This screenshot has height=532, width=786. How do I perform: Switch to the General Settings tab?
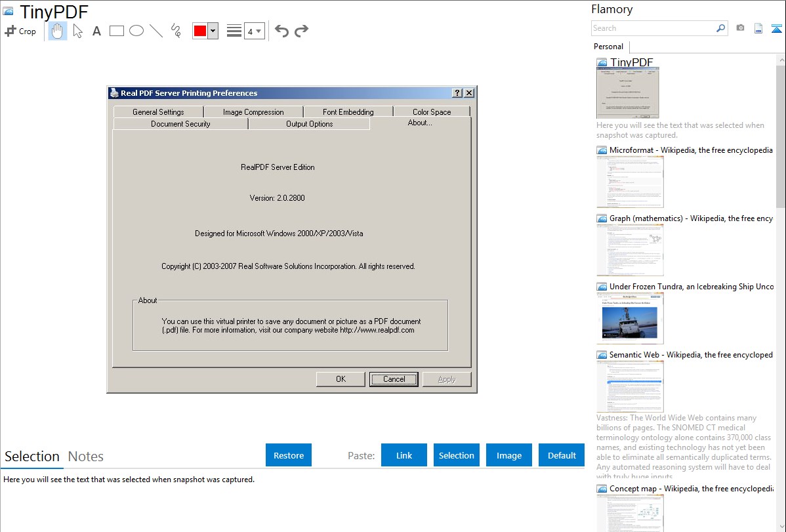[158, 112]
